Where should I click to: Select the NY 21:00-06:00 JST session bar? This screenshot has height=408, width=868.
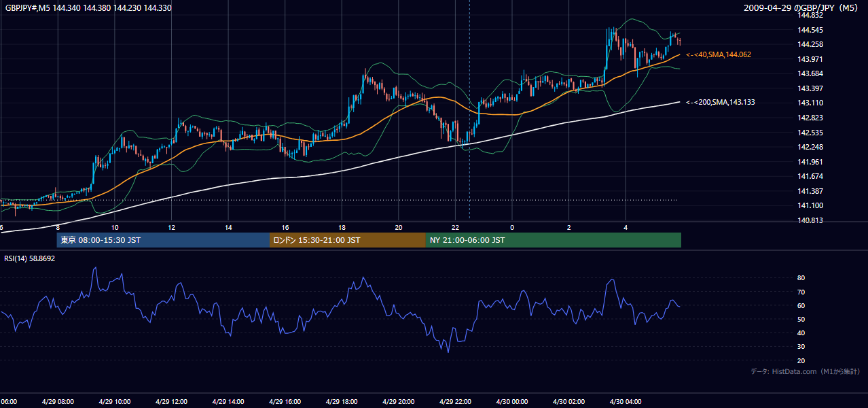[554, 240]
